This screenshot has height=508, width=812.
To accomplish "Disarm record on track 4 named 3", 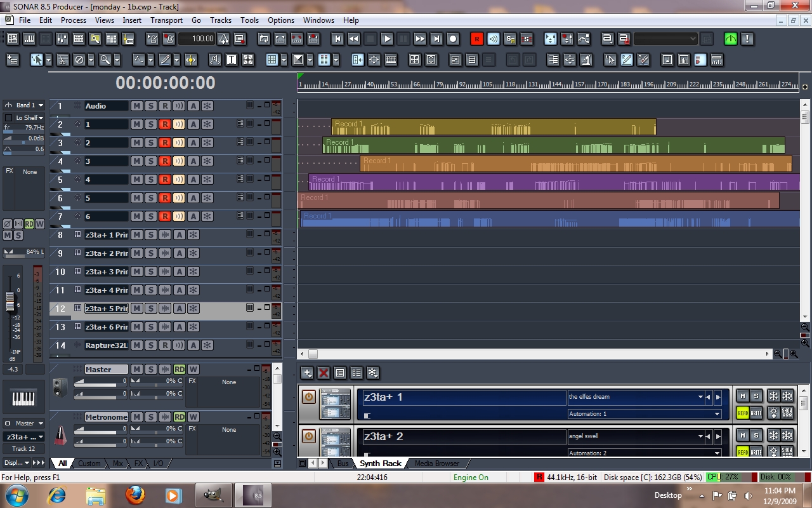I will (x=164, y=161).
